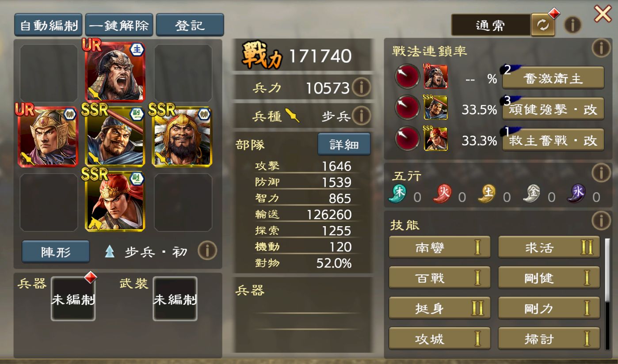Click the green 木 element icon
Viewport: 618px width, 364px height.
click(x=397, y=193)
